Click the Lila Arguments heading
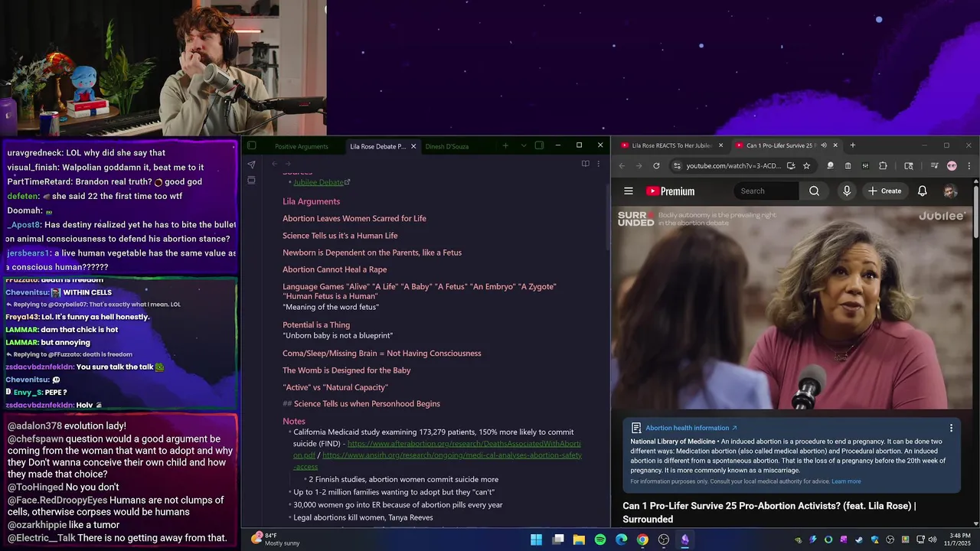 311,201
